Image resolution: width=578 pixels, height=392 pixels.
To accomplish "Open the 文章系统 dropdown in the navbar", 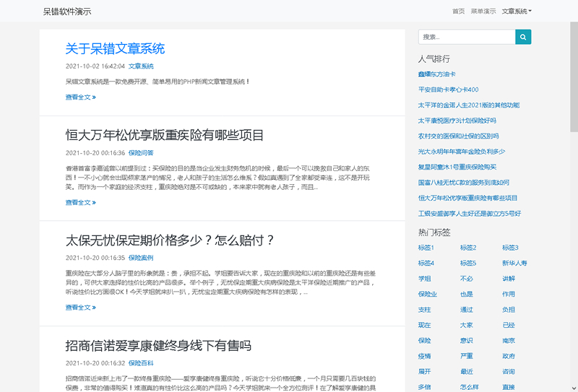I will pos(517,12).
